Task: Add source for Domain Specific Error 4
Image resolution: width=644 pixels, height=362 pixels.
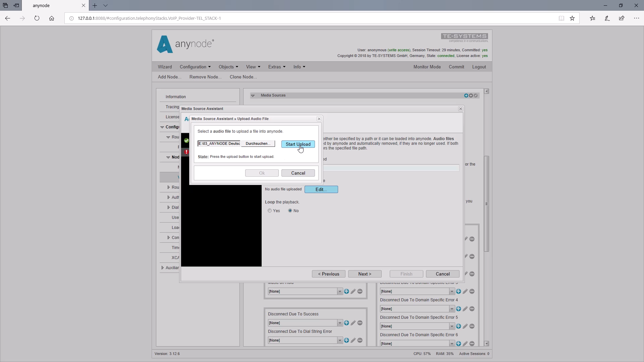Action: coord(459,309)
